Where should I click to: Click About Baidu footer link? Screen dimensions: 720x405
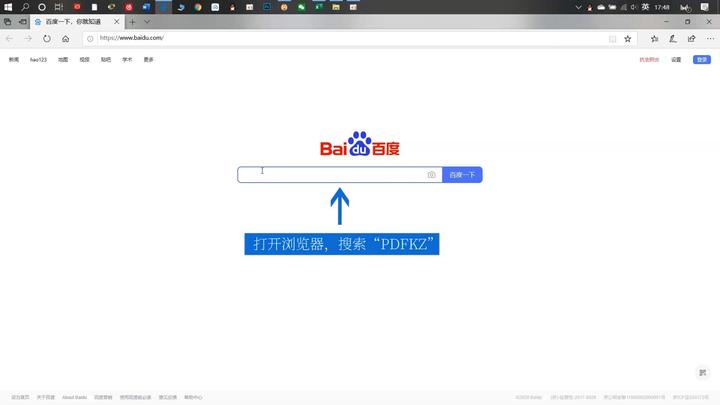click(x=74, y=398)
